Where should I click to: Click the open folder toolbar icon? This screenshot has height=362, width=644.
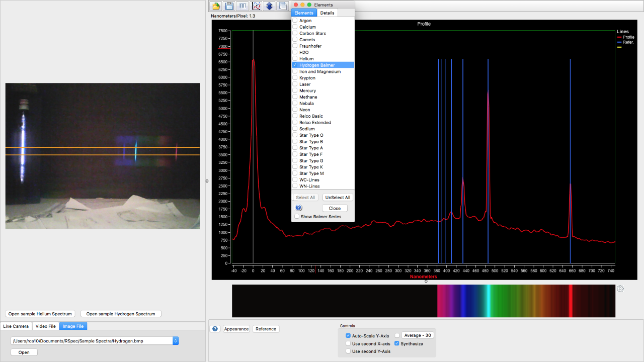[x=216, y=6]
